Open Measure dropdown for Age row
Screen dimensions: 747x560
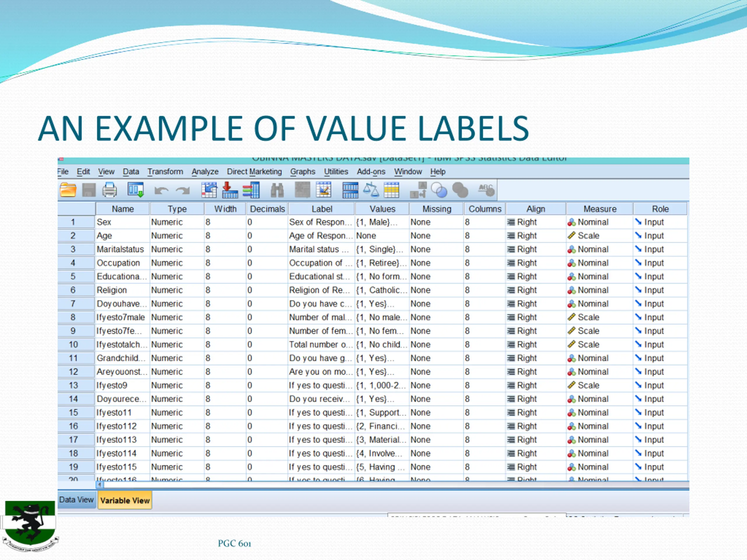599,236
